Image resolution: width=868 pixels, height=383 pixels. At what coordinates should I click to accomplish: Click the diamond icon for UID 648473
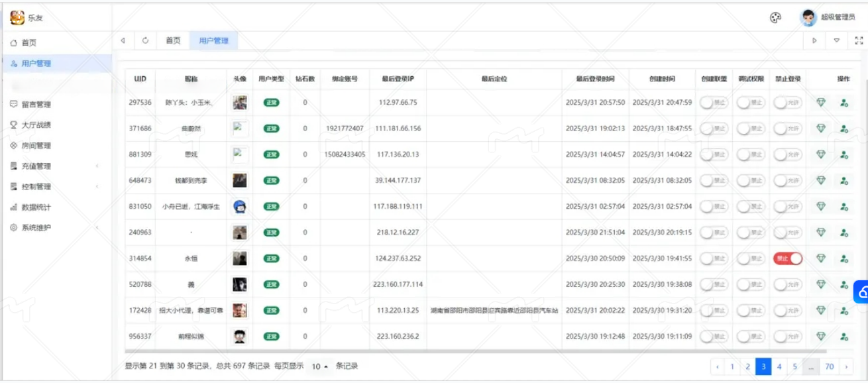pyautogui.click(x=821, y=180)
